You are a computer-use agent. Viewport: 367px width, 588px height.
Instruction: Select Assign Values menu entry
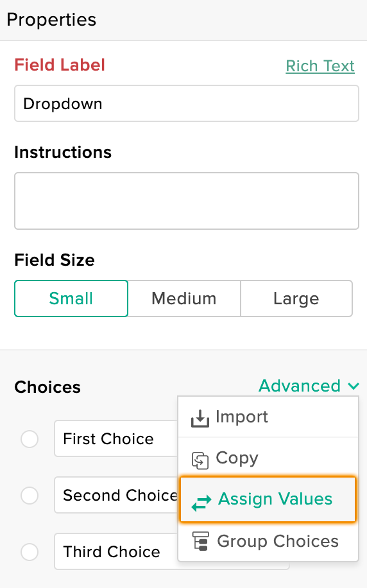coord(268,499)
